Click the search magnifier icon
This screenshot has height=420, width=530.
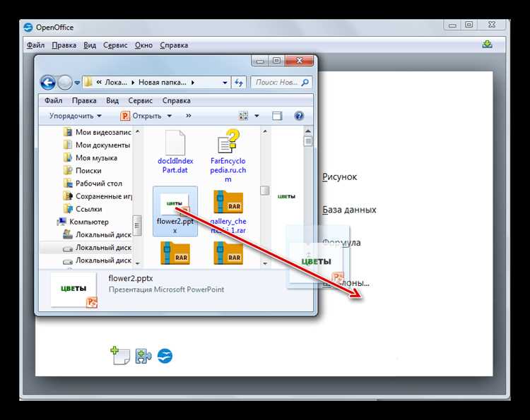305,83
